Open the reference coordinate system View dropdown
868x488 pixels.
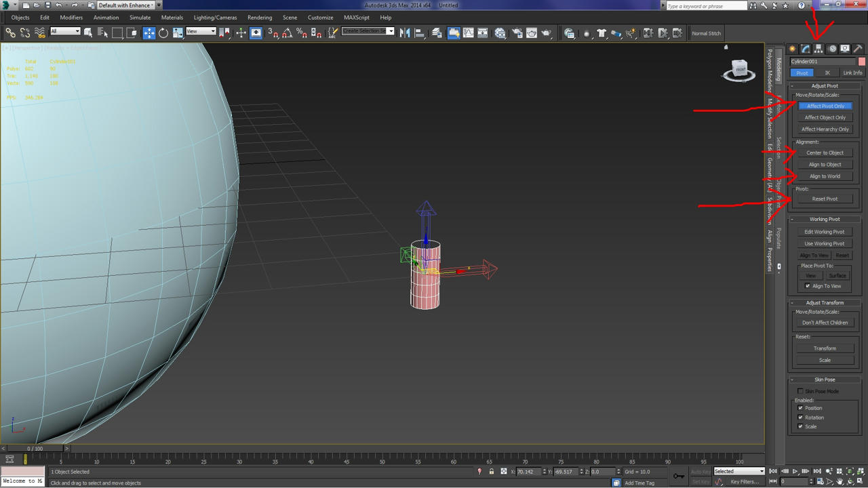[201, 31]
